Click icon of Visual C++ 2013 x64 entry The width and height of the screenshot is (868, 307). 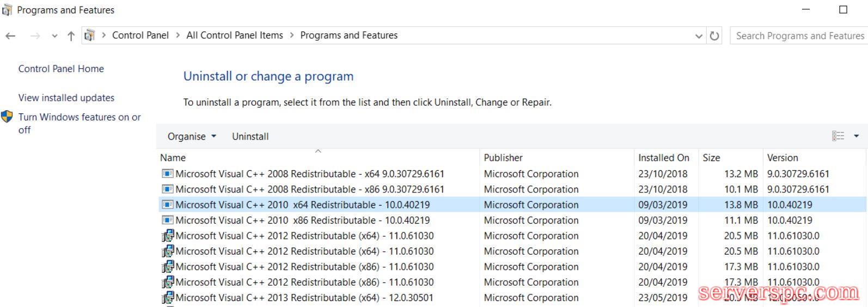[168, 298]
